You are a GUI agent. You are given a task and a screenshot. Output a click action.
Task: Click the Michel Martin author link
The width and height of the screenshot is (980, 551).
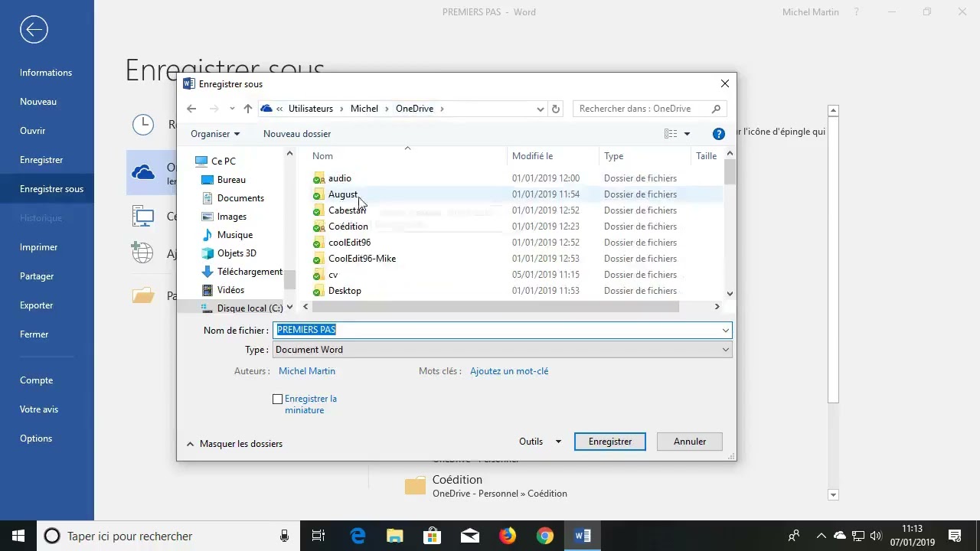(x=307, y=371)
